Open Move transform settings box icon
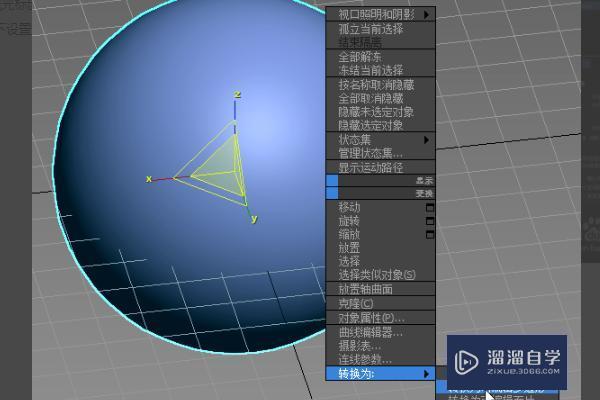Screen dimensions: 600x400 tap(430, 207)
